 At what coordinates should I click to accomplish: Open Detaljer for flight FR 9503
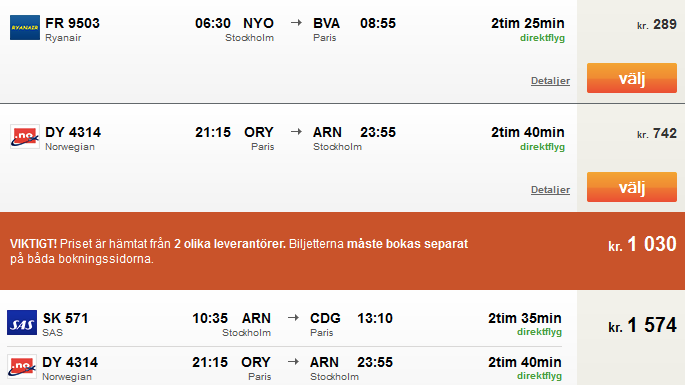(x=550, y=81)
